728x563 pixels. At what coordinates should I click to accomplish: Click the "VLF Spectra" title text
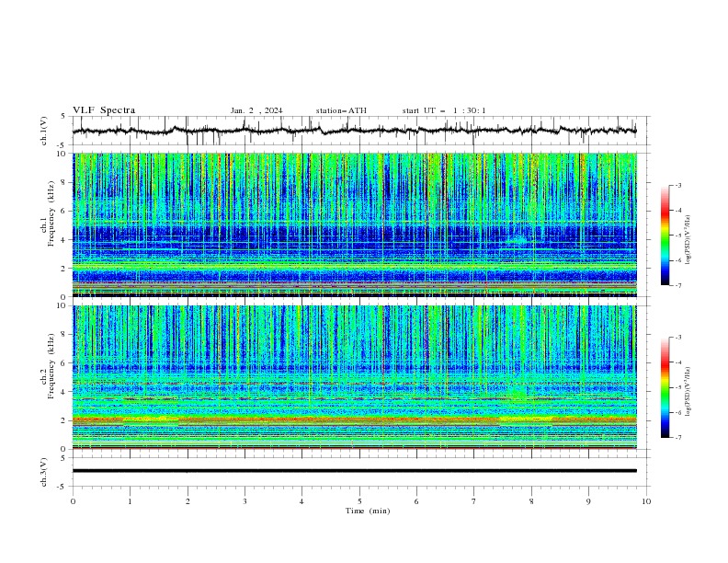[104, 110]
